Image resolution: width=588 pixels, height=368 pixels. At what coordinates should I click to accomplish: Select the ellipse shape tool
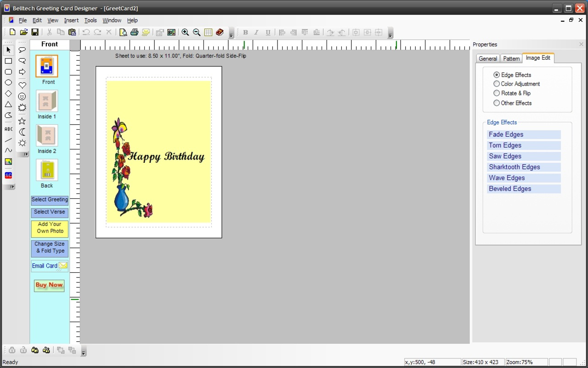[8, 83]
